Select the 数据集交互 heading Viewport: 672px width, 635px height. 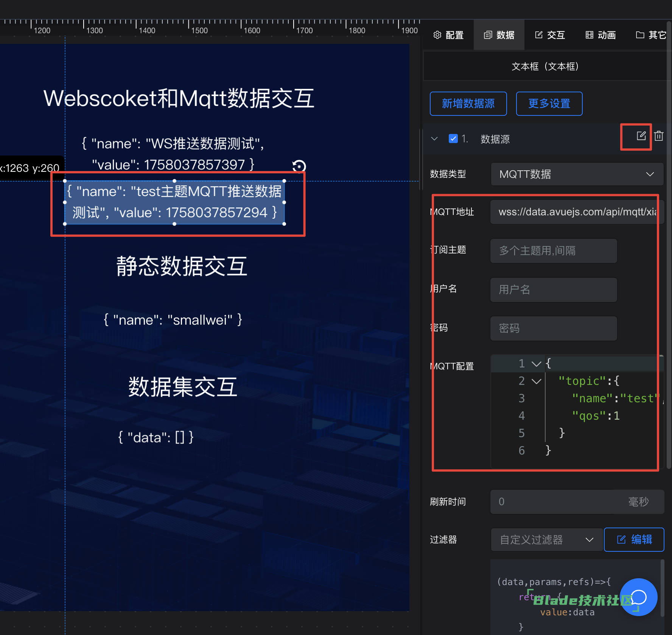183,387
